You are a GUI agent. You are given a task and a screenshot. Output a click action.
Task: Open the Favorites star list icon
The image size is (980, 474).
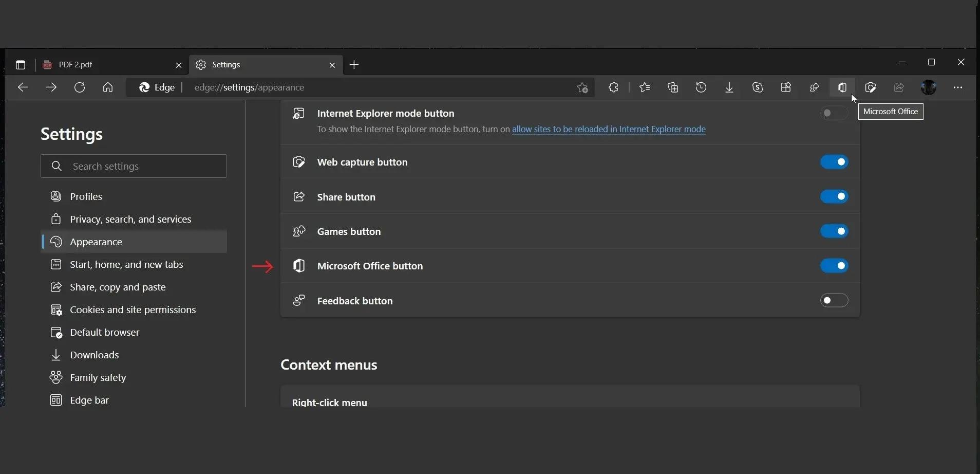pos(645,87)
